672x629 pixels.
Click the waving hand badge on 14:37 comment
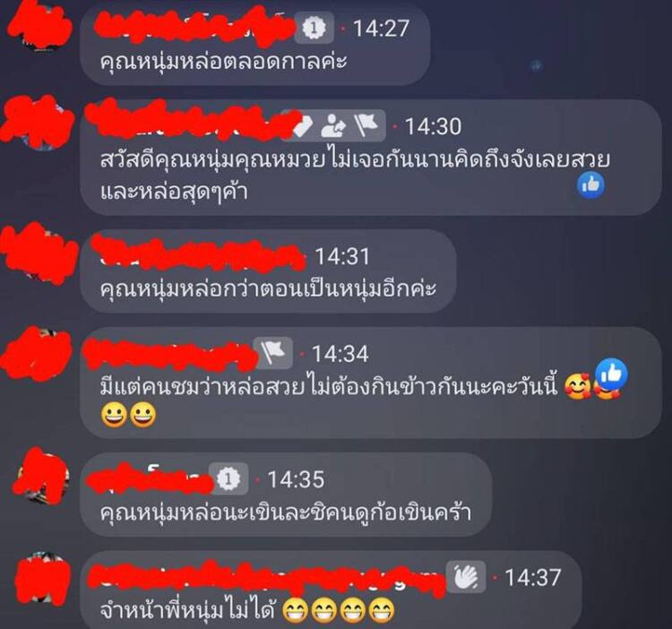466,577
